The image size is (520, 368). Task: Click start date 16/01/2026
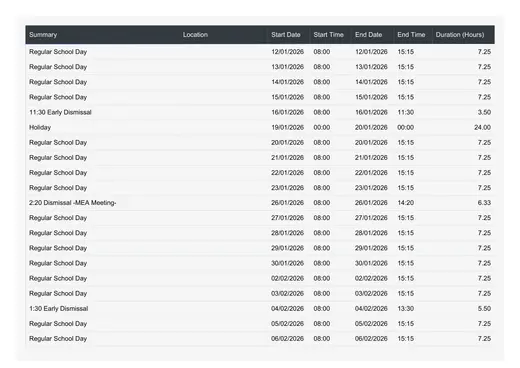pyautogui.click(x=287, y=112)
